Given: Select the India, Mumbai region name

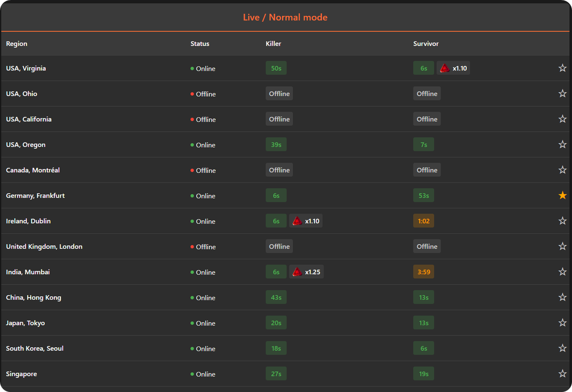Looking at the screenshot, I should (28, 272).
